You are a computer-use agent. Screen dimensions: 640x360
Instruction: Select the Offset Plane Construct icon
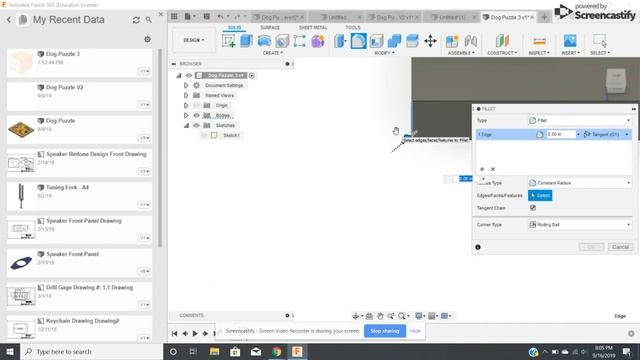502,41
